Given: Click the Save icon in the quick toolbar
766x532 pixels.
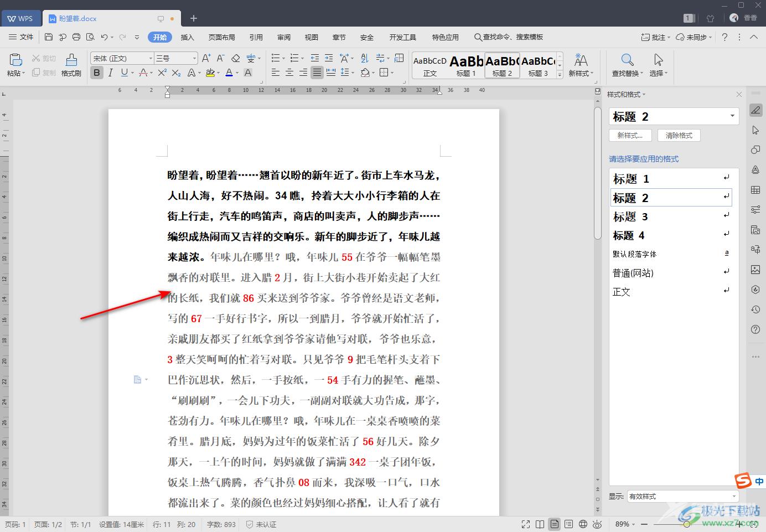Looking at the screenshot, I should click(49, 37).
